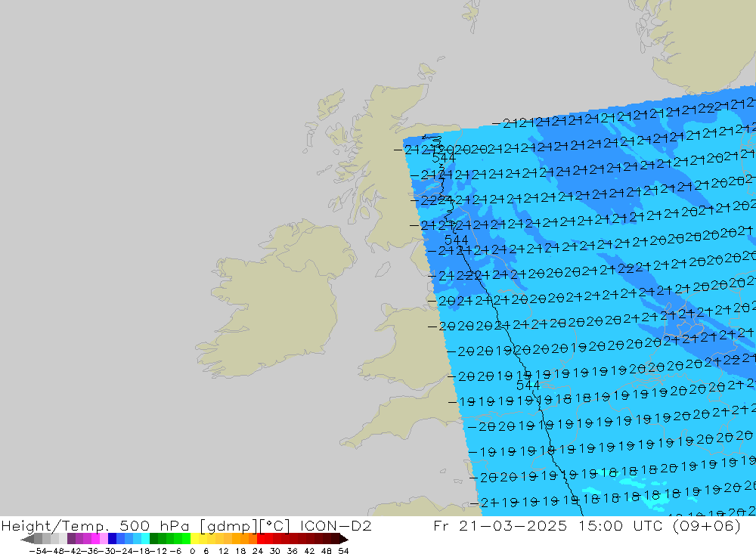
Task: Click the dark green swatch in the legend
Action: pos(153,539)
